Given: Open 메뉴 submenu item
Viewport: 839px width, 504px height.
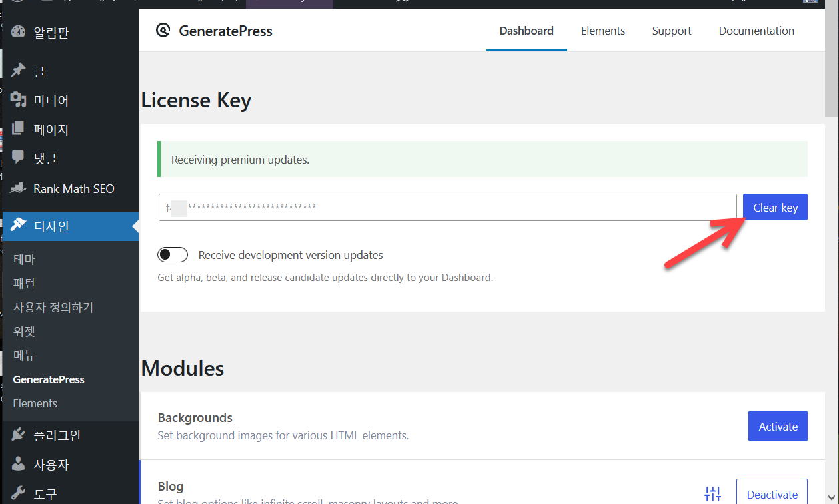Looking at the screenshot, I should pyautogui.click(x=24, y=355).
